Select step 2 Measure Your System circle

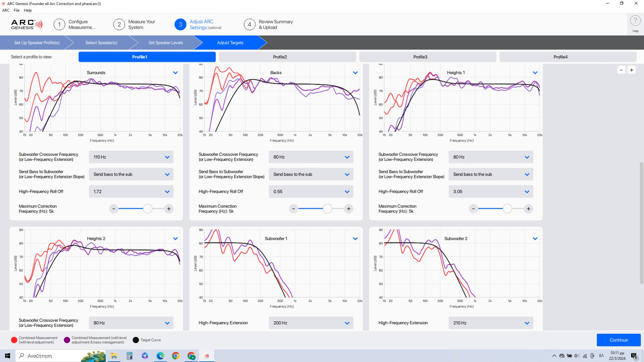click(x=119, y=24)
